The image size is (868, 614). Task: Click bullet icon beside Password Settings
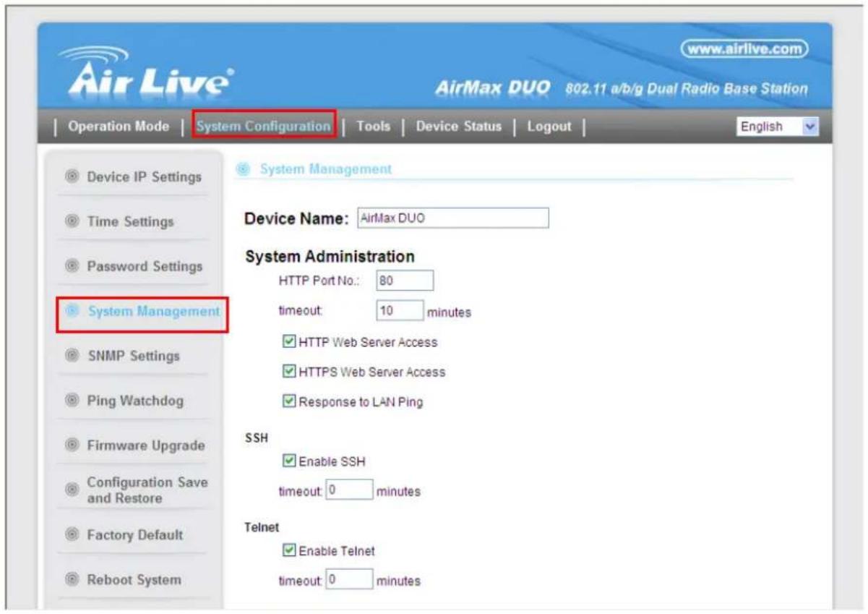pos(72,266)
